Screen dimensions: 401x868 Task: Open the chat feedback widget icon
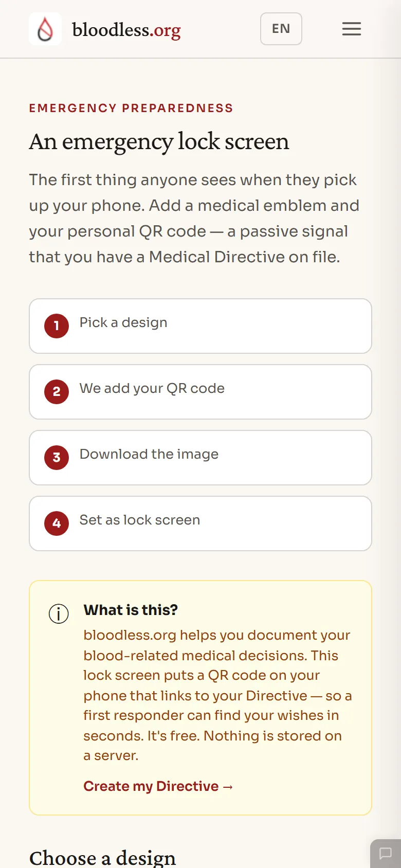pos(386,854)
